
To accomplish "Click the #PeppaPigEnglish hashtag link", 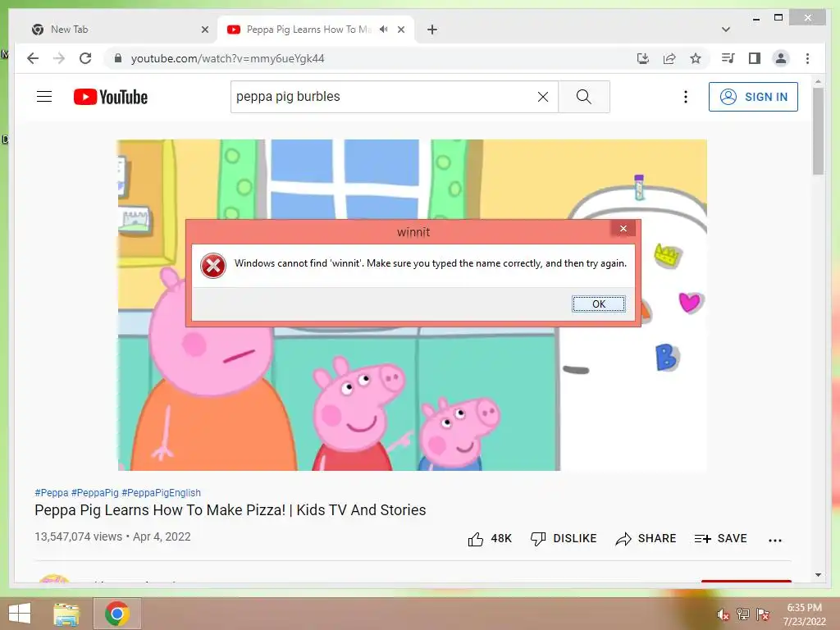I will (x=162, y=493).
